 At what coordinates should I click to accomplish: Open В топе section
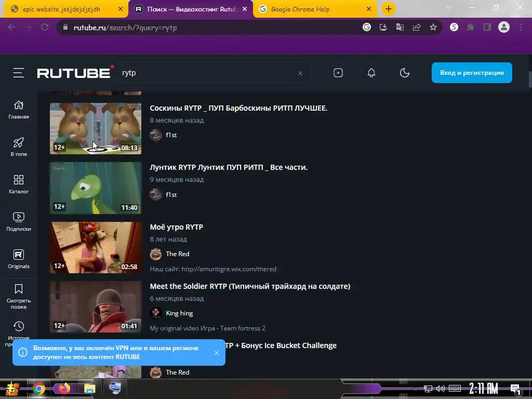19,147
